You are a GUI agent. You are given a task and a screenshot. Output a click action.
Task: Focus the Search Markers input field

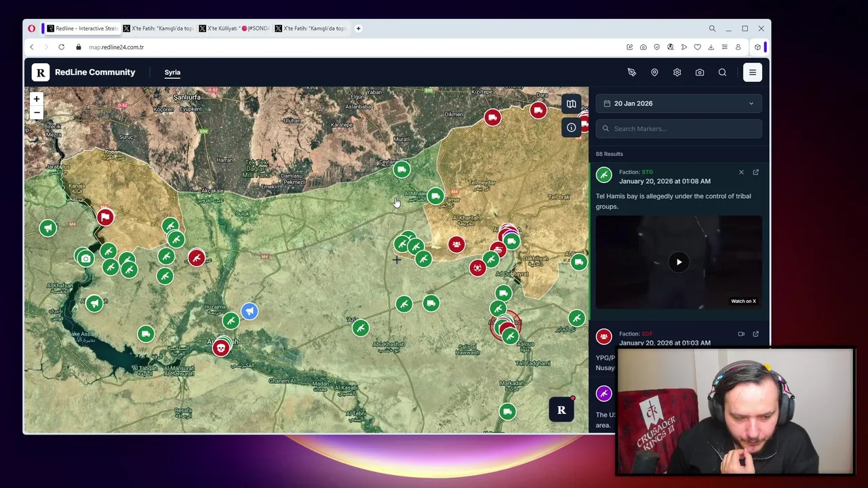point(679,129)
